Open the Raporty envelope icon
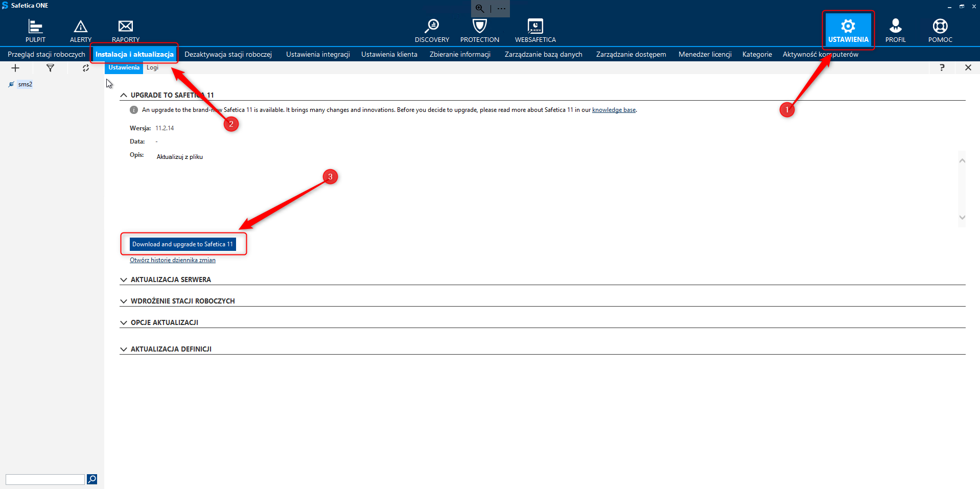This screenshot has width=980, height=489. click(125, 30)
